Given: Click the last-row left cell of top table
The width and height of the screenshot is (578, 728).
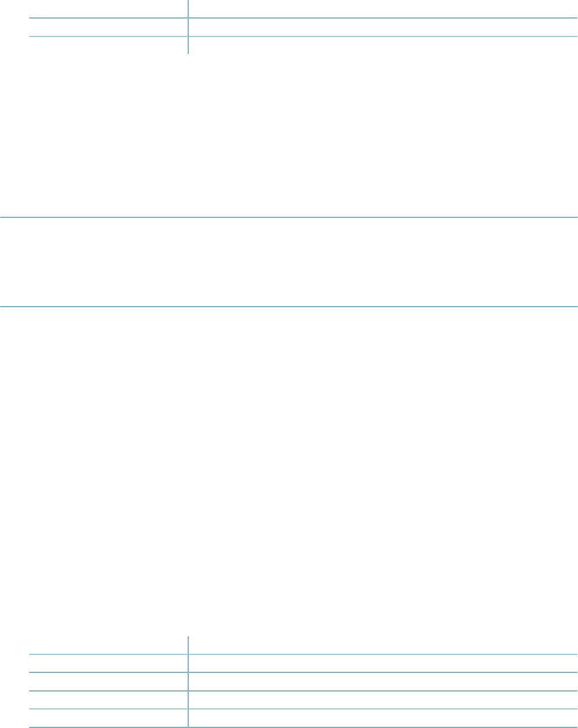Looking at the screenshot, I should point(108,45).
